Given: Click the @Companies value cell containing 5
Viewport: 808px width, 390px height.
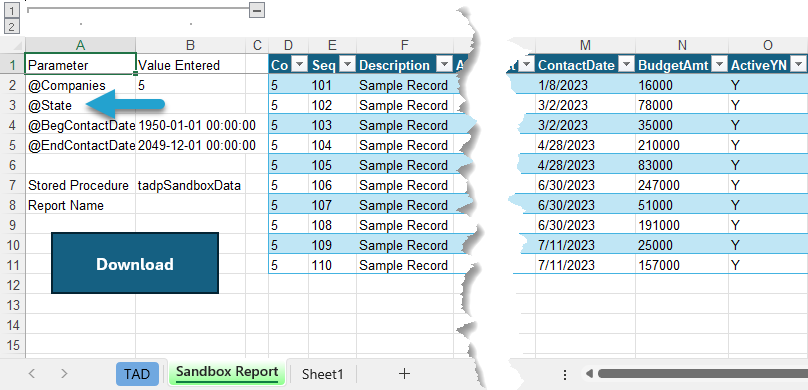Looking at the screenshot, I should click(190, 85).
